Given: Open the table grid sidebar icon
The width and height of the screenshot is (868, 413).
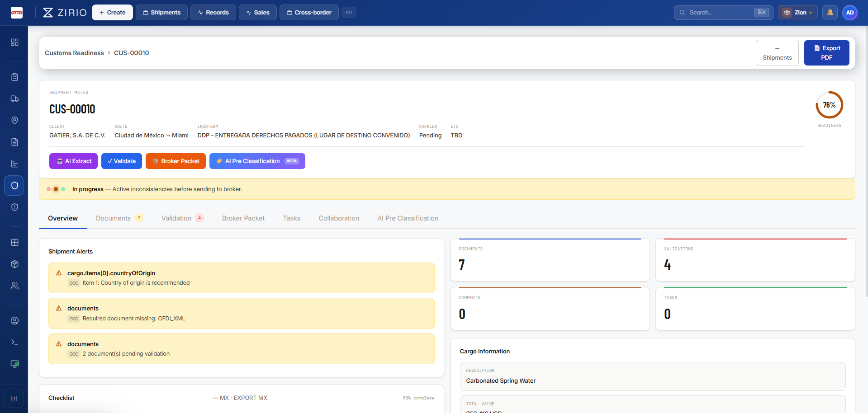Looking at the screenshot, I should pos(14,243).
